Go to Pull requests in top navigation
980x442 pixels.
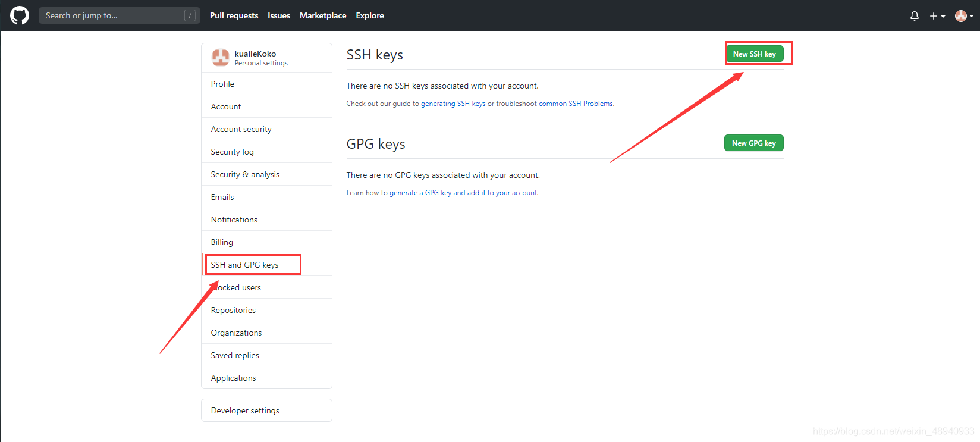[x=234, y=15]
